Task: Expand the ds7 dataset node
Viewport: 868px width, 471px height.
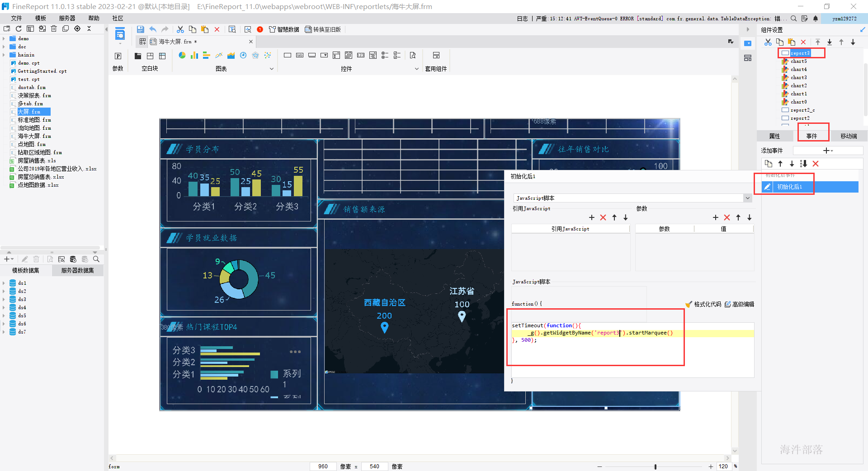Action: click(x=4, y=332)
